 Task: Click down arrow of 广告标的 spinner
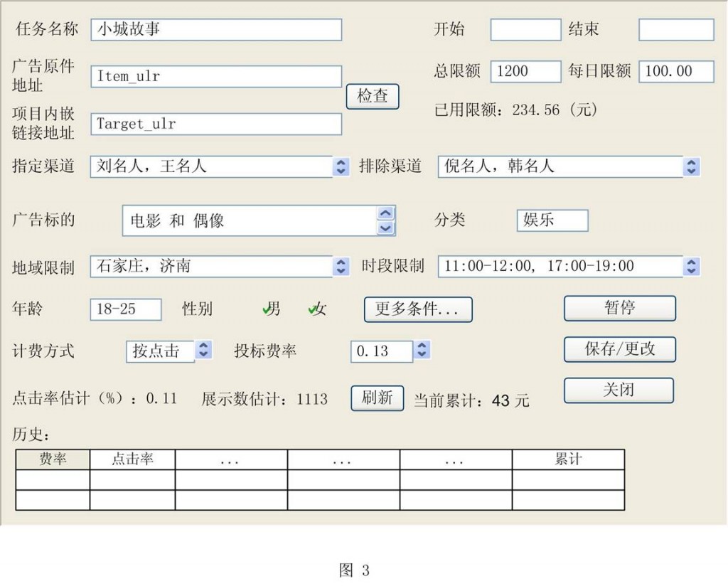[386, 228]
